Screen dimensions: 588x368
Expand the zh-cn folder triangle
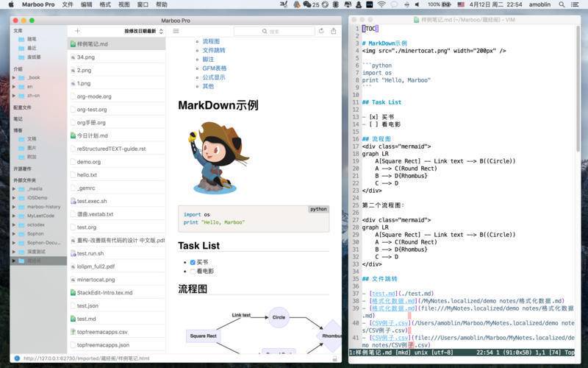(x=14, y=96)
